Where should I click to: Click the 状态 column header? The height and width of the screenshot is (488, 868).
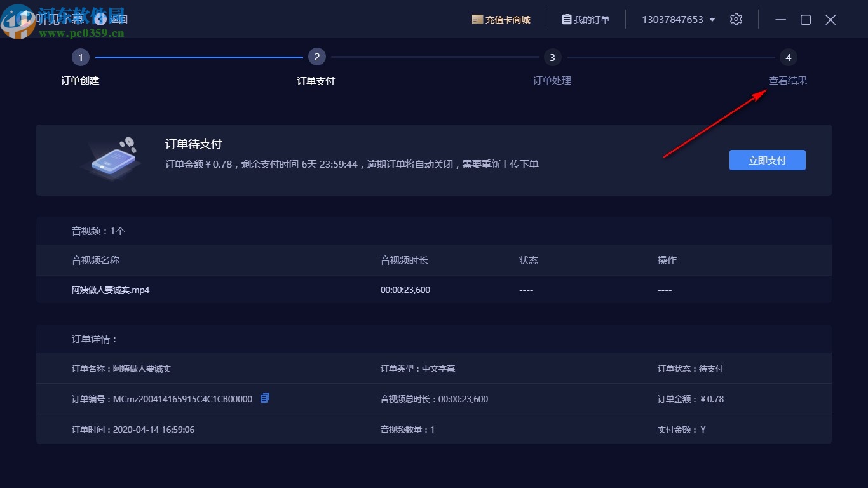(x=529, y=260)
